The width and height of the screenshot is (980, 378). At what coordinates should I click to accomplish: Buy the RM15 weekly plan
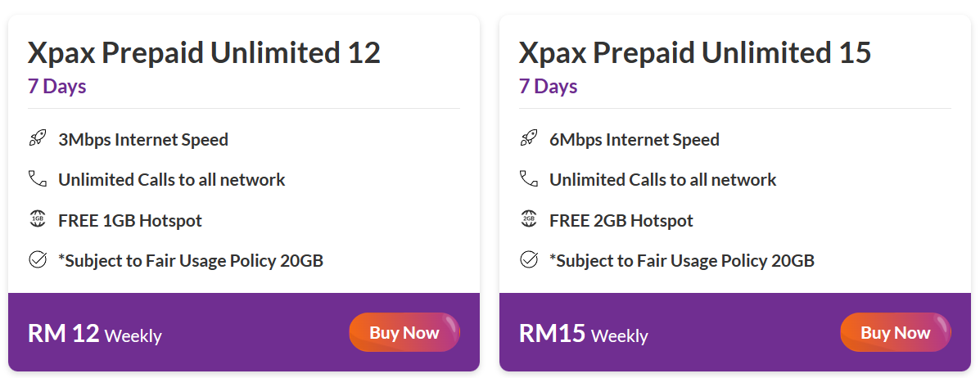click(x=896, y=332)
